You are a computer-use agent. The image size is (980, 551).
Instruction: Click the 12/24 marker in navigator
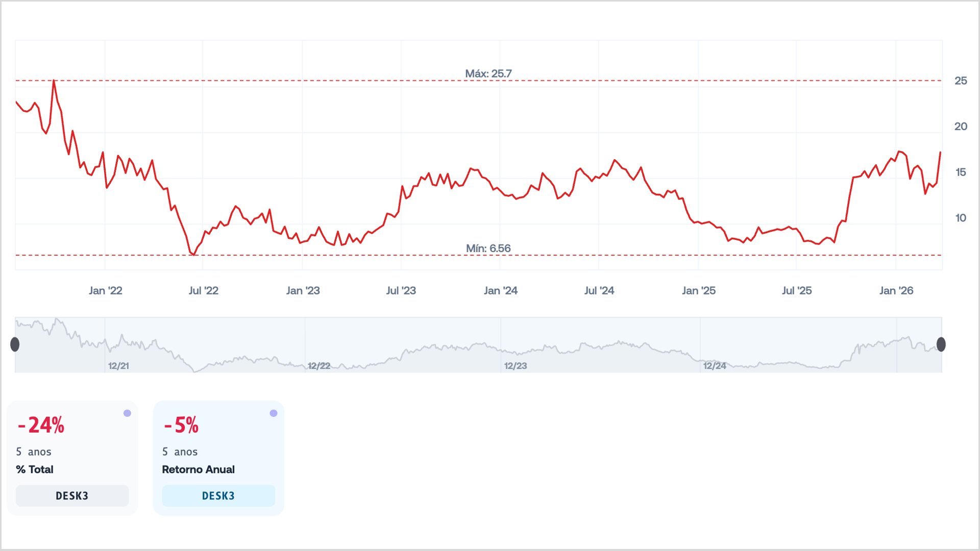(715, 366)
